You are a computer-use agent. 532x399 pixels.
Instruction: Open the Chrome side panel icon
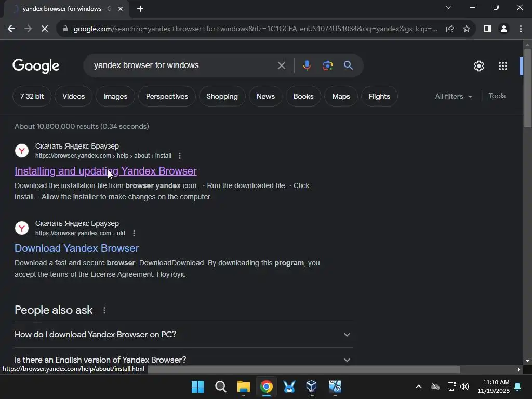pos(487,29)
